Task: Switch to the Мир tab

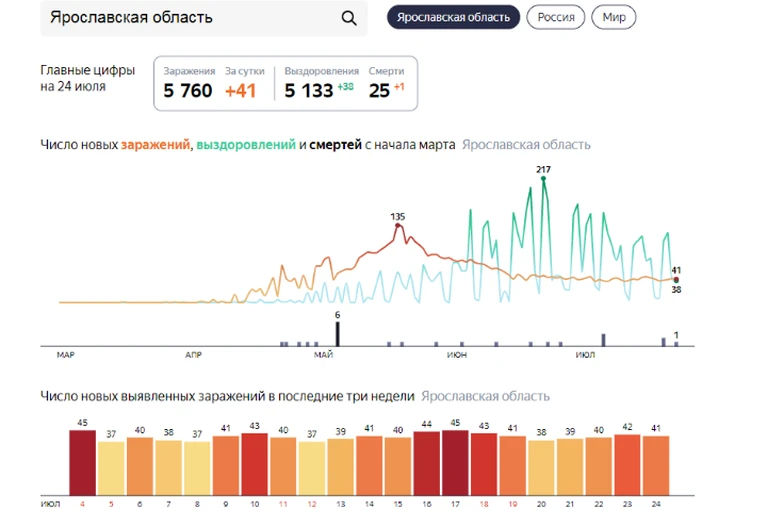Action: tap(613, 17)
